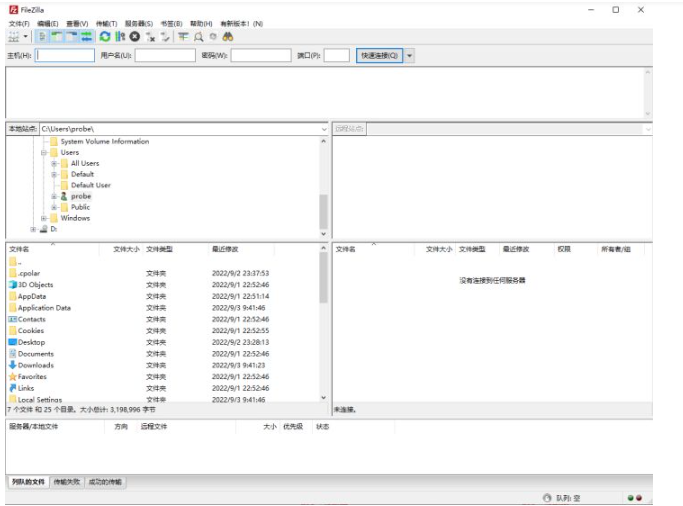Viewport: 683px width, 506px height.
Task: Focus the 密码(W) password field
Action: coord(261,55)
